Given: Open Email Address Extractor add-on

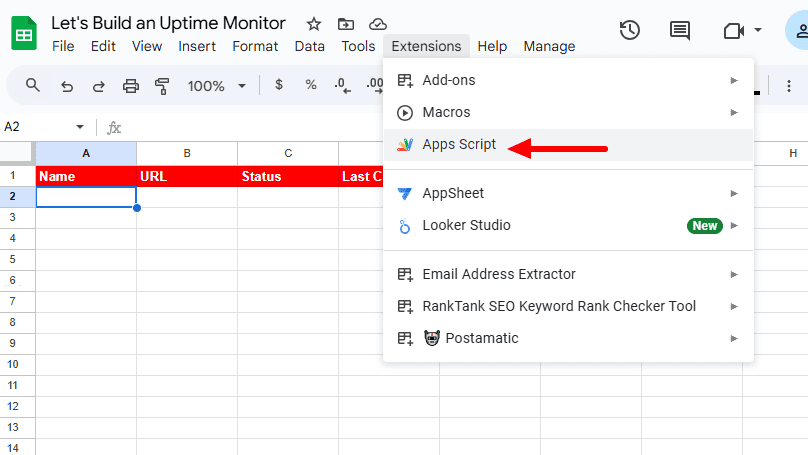Looking at the screenshot, I should click(x=568, y=274).
